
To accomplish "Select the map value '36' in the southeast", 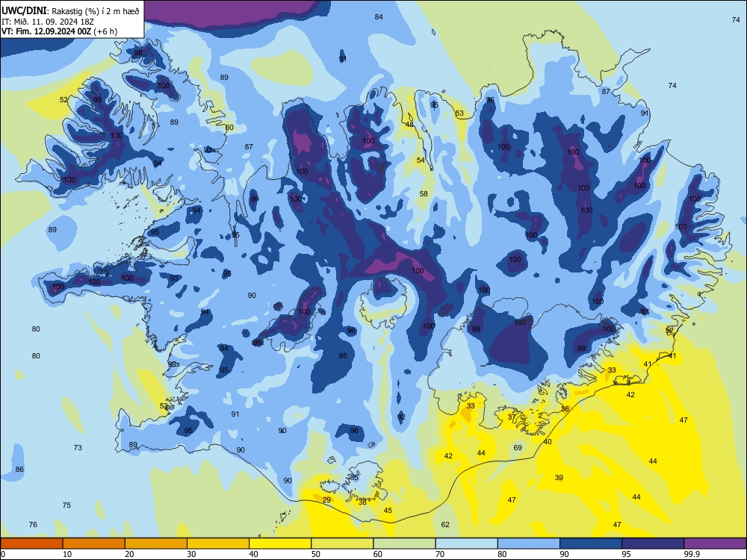I will [565, 409].
